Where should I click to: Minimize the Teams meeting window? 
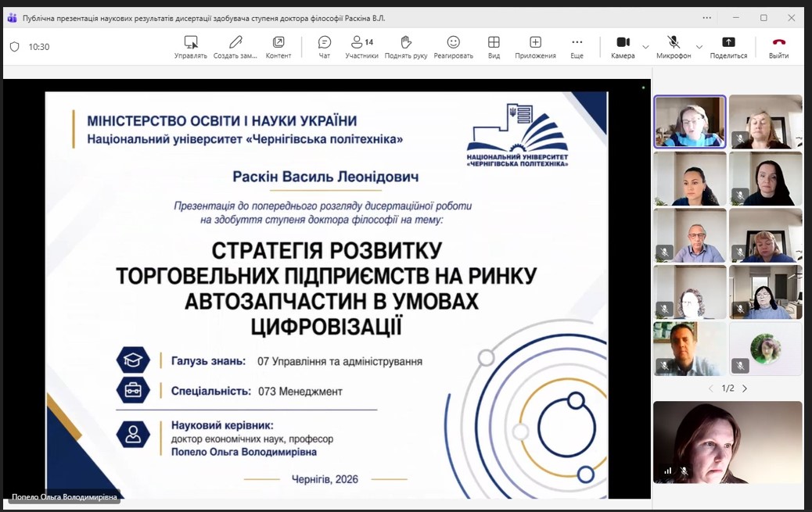(736, 18)
